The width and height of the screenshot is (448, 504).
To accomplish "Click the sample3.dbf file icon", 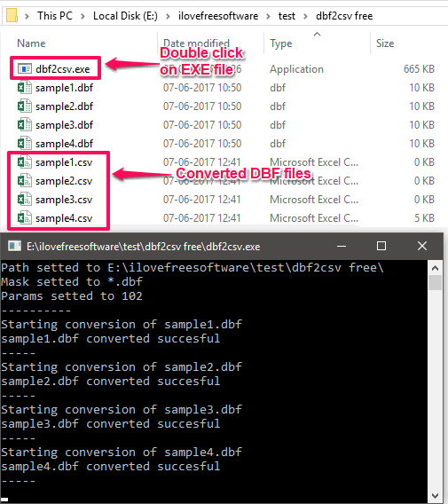I will 25,125.
